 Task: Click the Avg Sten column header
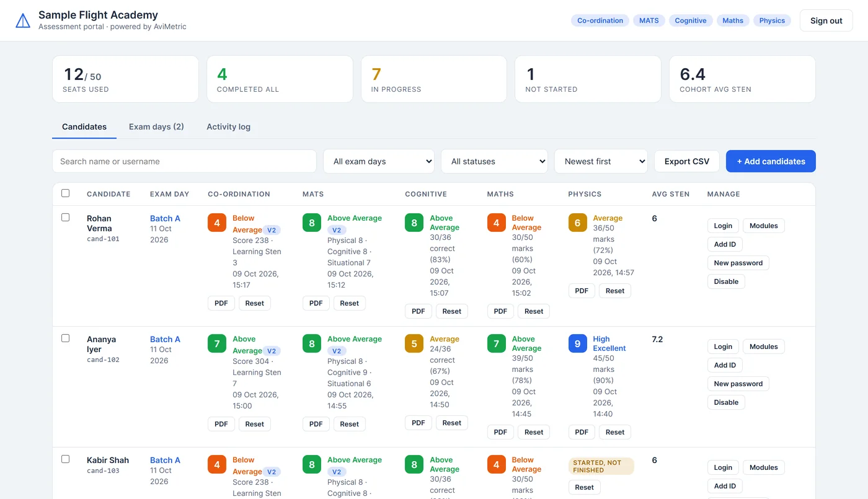(671, 194)
